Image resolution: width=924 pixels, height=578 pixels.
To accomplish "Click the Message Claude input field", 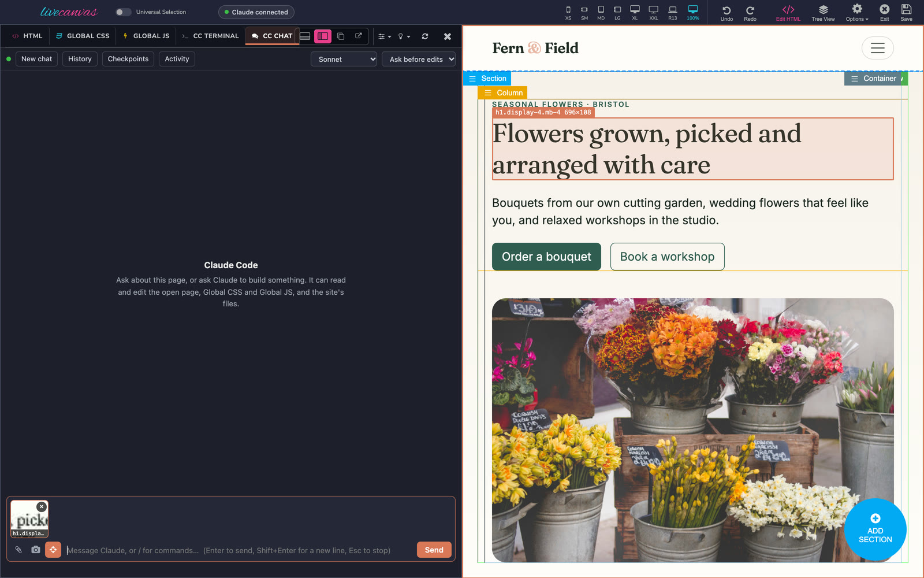I will tap(240, 550).
